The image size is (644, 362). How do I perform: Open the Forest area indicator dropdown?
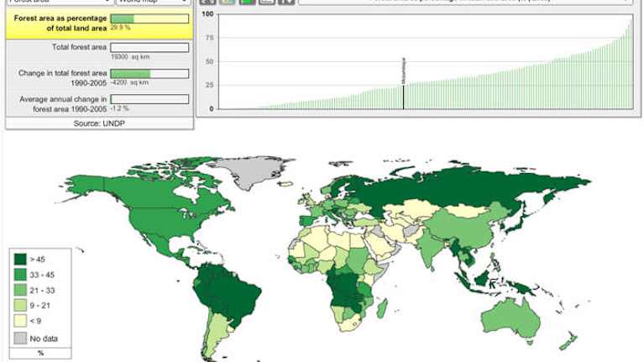pyautogui.click(x=59, y=2)
